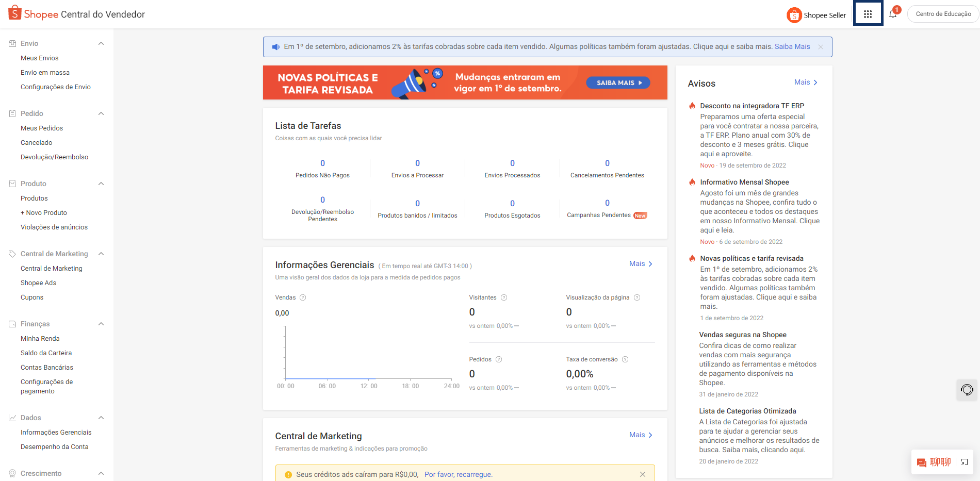The width and height of the screenshot is (980, 481).
Task: Open the notifications bell
Action: (x=893, y=14)
